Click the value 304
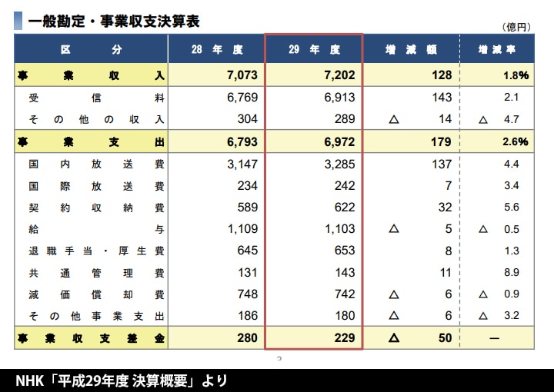 248,119
